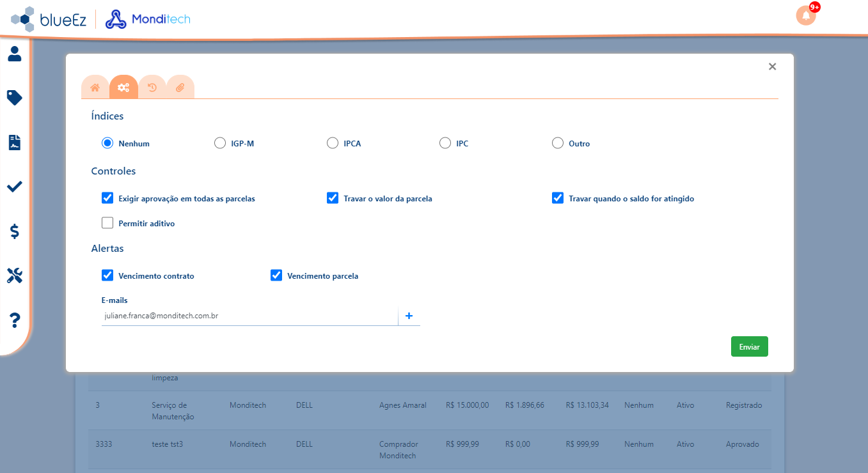
Task: Uncheck Exigir aprovação em todas as parcelas
Action: pos(107,198)
